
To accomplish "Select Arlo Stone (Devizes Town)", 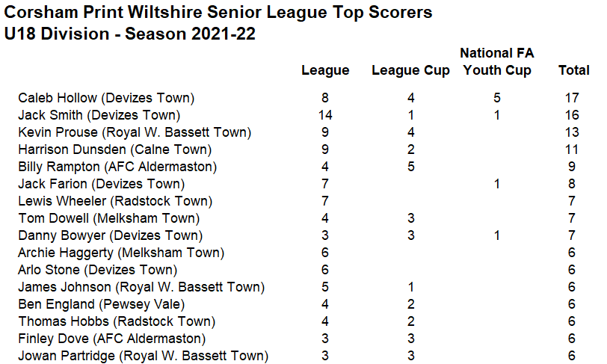I will point(97,270).
